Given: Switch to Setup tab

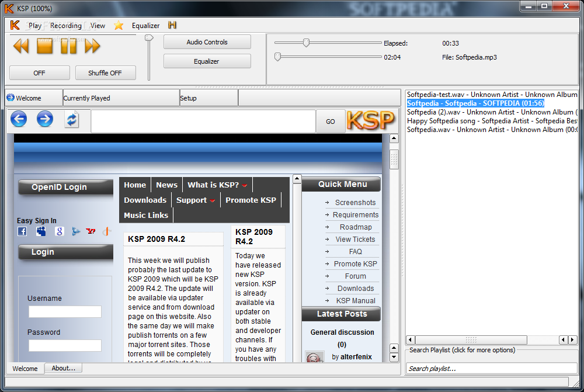Looking at the screenshot, I should (x=208, y=98).
